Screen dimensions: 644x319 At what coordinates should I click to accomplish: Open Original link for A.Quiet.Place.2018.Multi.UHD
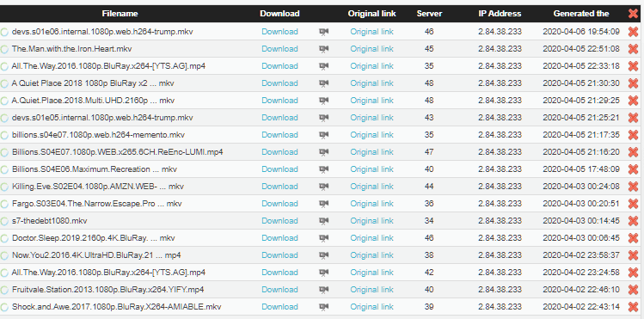click(x=371, y=101)
